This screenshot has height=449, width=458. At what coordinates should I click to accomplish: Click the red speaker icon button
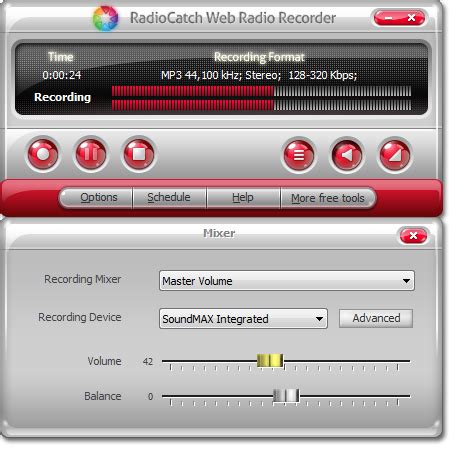(x=347, y=155)
